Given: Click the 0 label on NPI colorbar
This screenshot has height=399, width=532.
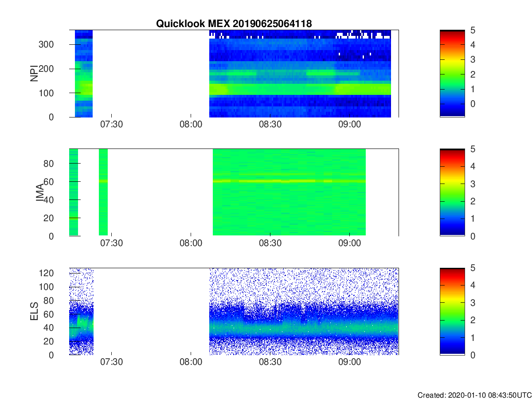Looking at the screenshot, I should (x=472, y=103).
